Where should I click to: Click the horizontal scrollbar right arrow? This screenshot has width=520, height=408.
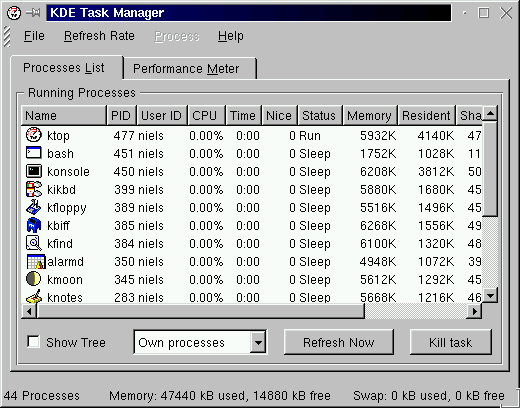point(474,311)
